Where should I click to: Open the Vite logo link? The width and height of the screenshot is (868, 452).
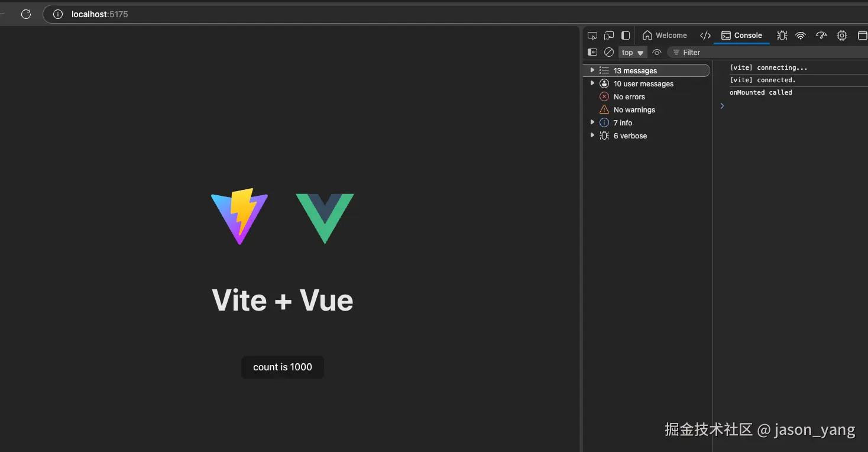tap(239, 217)
